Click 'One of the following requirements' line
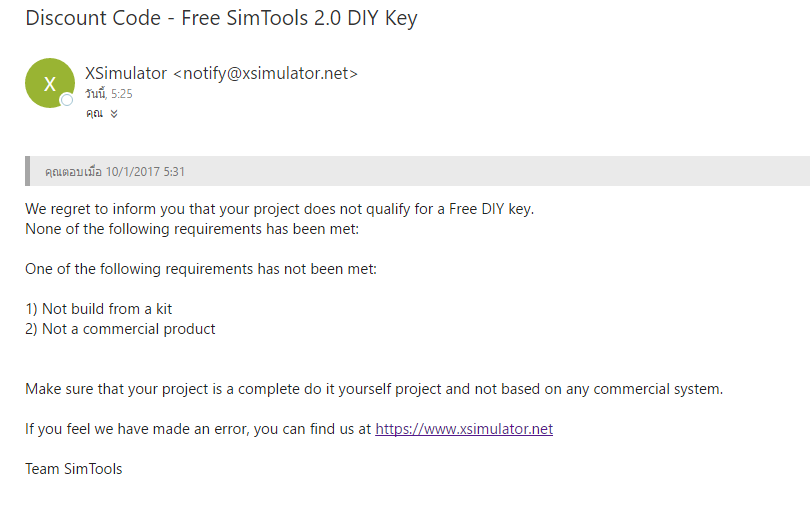 click(x=200, y=269)
